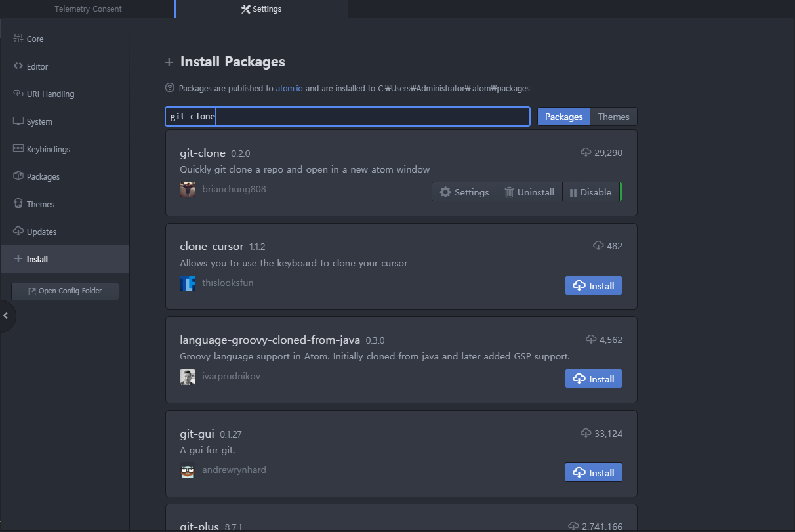Click ivarprudnikov avatar image
This screenshot has width=795, height=532.
pyautogui.click(x=188, y=377)
